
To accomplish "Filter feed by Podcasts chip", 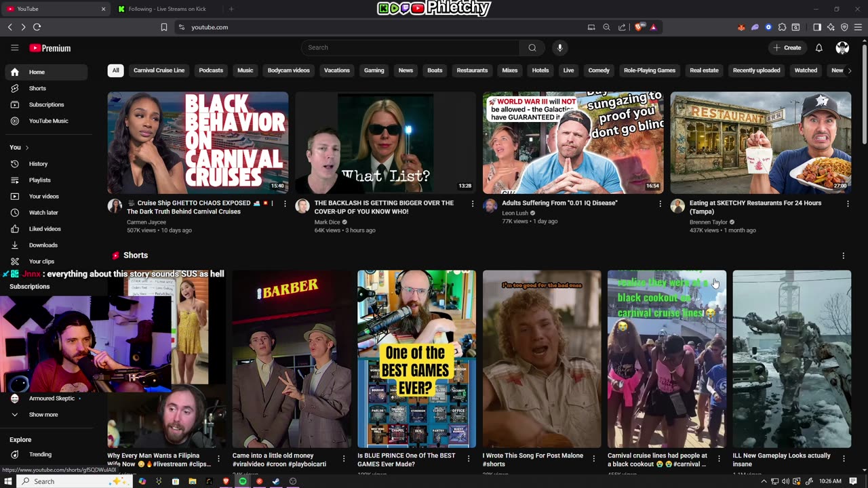I will 211,70.
